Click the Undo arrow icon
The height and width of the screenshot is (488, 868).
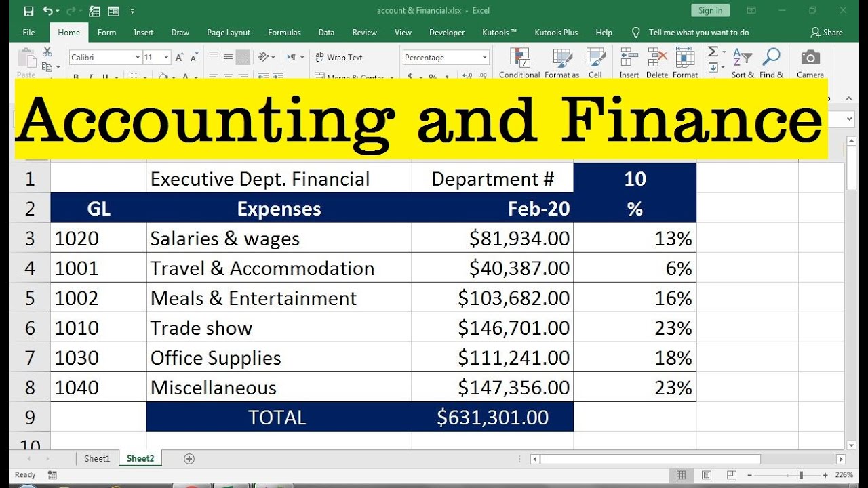pos(47,11)
